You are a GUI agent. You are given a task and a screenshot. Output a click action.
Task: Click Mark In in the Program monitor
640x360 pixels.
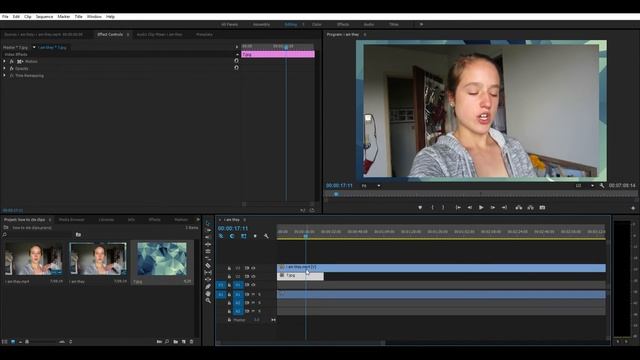point(433,208)
